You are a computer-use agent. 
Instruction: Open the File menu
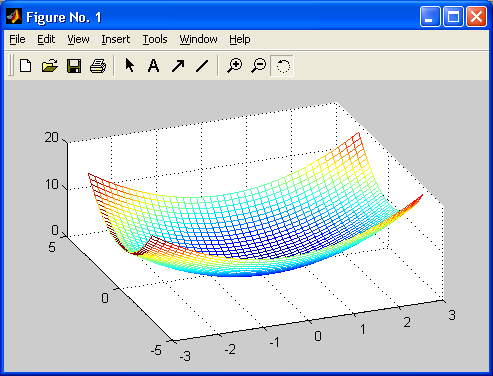pyautogui.click(x=17, y=39)
